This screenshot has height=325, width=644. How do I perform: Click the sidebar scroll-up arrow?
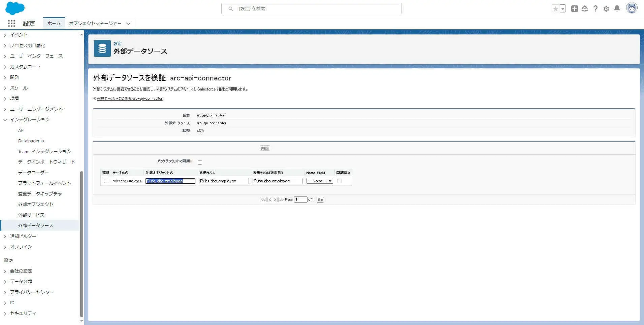pyautogui.click(x=82, y=35)
